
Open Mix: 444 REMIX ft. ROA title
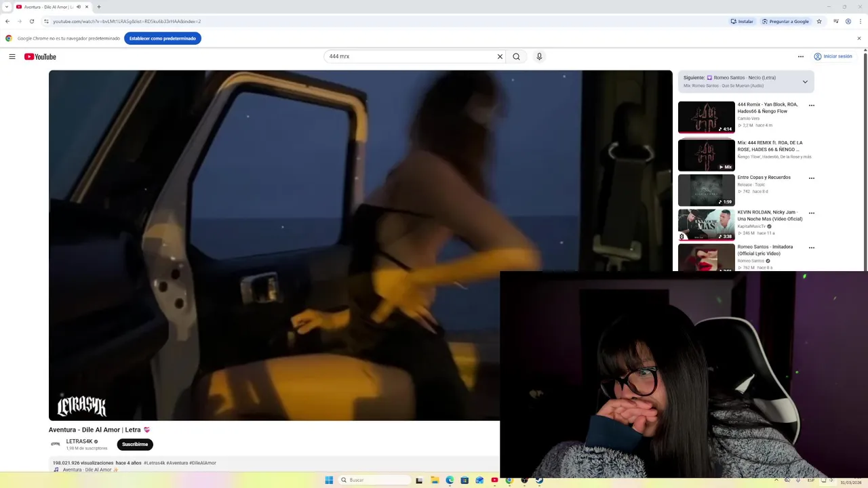pos(770,146)
